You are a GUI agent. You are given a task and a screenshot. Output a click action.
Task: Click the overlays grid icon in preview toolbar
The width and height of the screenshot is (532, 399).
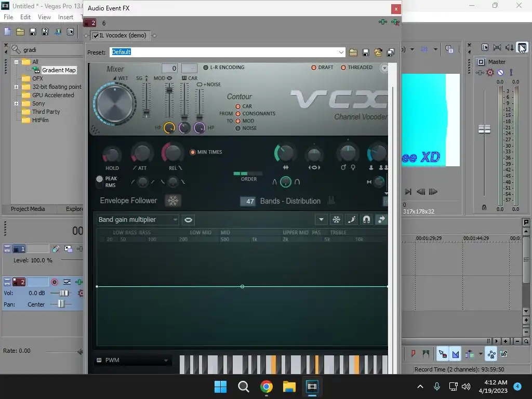[424, 49]
